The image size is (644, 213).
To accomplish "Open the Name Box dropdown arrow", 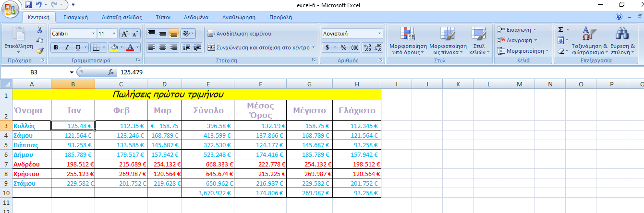I will coord(72,72).
